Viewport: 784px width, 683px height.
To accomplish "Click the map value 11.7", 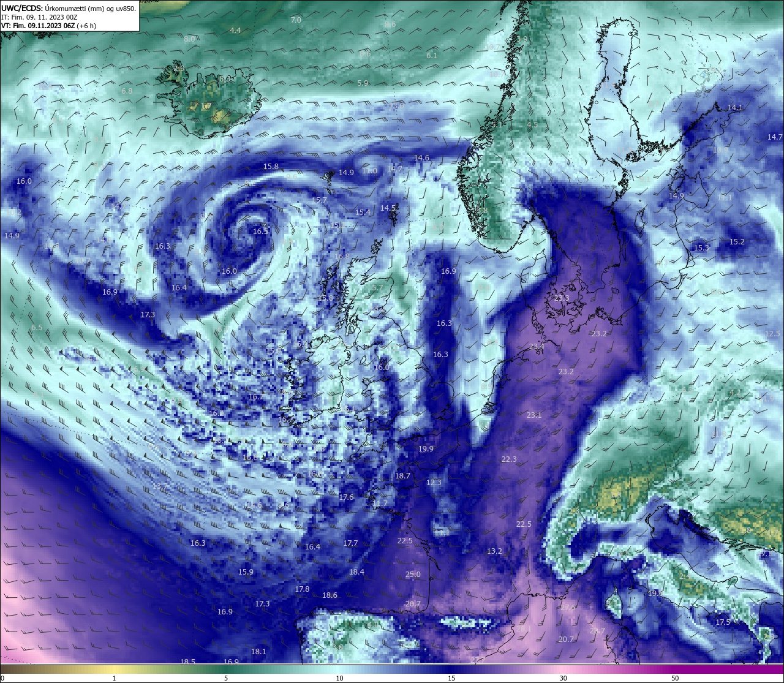I will tap(380, 503).
